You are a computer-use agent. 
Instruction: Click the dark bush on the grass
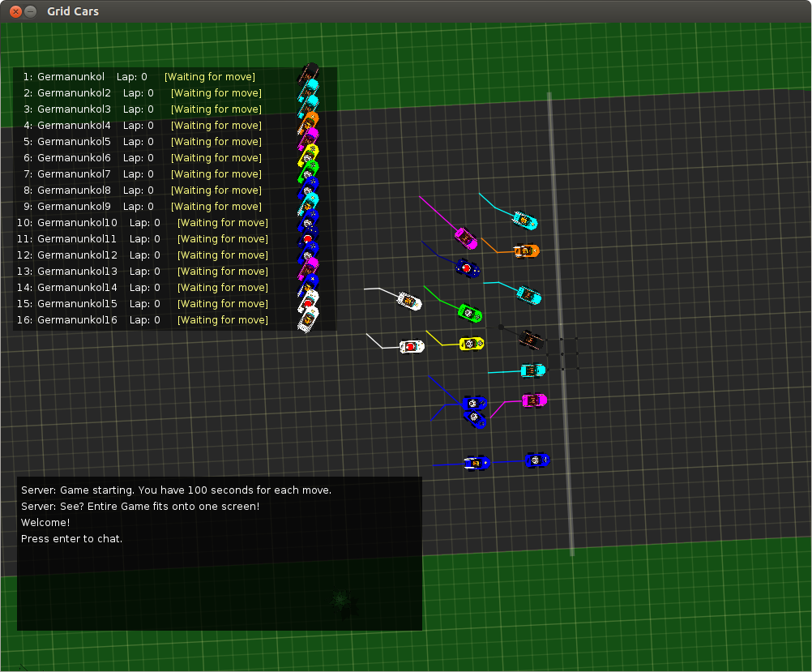pyautogui.click(x=341, y=600)
